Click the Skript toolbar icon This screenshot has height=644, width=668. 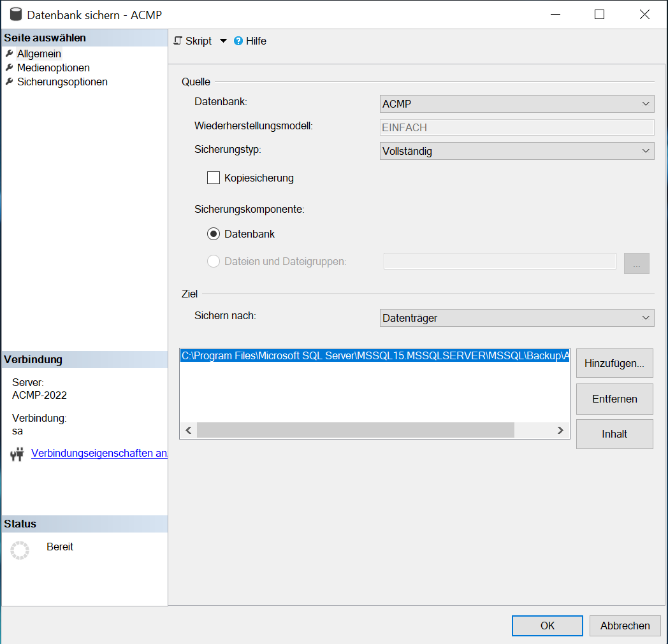[178, 41]
